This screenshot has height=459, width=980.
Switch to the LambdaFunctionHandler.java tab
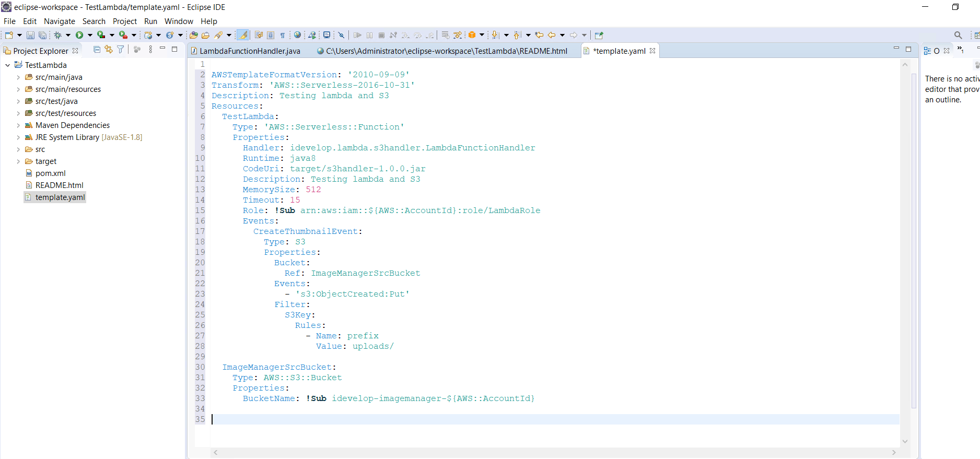pos(246,51)
